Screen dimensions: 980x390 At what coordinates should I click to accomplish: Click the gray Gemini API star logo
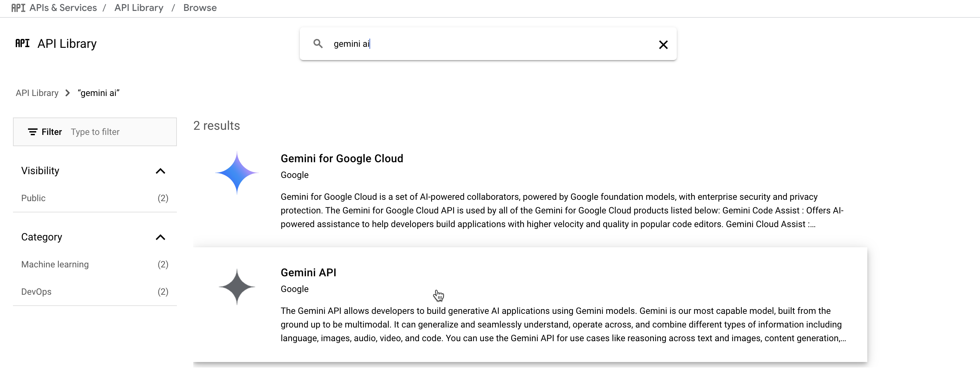[x=237, y=287]
